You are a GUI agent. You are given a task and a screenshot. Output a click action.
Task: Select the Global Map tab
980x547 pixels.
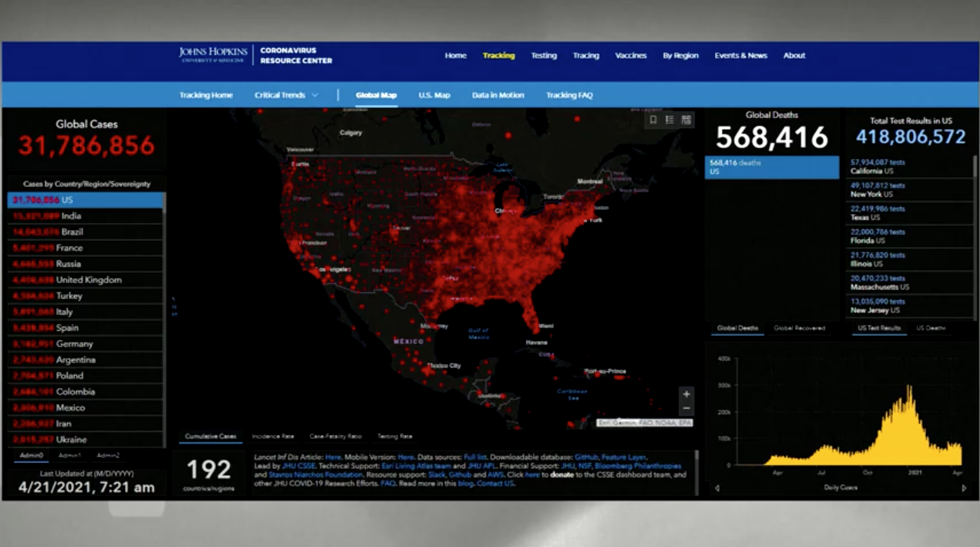[x=376, y=95]
